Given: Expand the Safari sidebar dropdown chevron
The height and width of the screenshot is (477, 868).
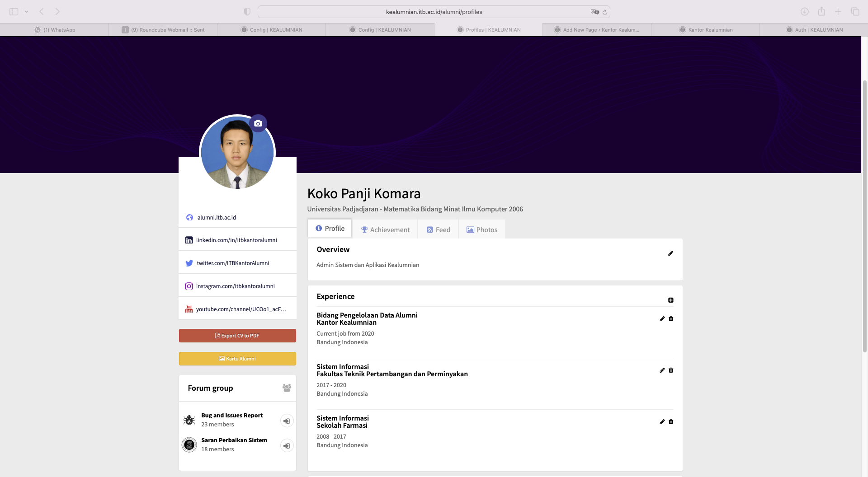Looking at the screenshot, I should 27,12.
